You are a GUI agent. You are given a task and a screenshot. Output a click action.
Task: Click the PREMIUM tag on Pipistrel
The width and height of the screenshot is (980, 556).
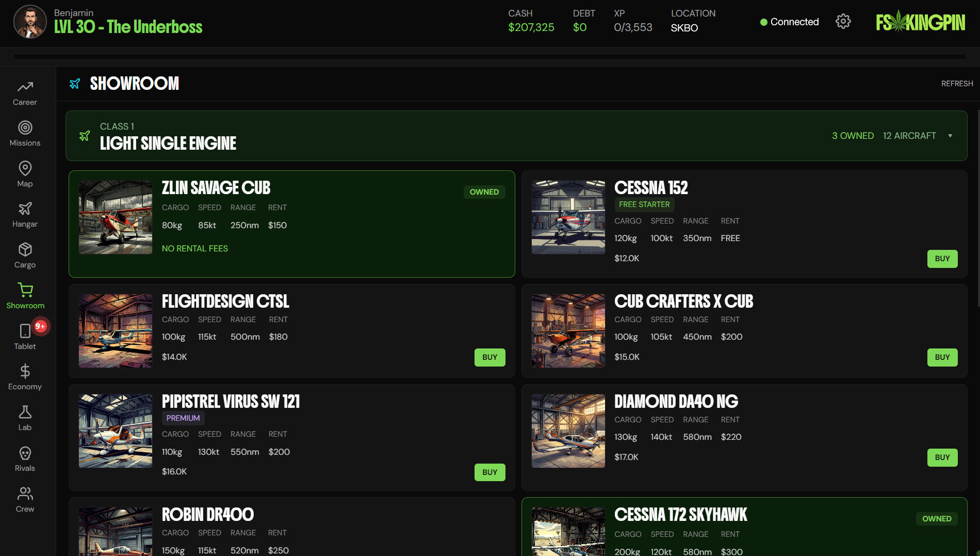(x=183, y=418)
